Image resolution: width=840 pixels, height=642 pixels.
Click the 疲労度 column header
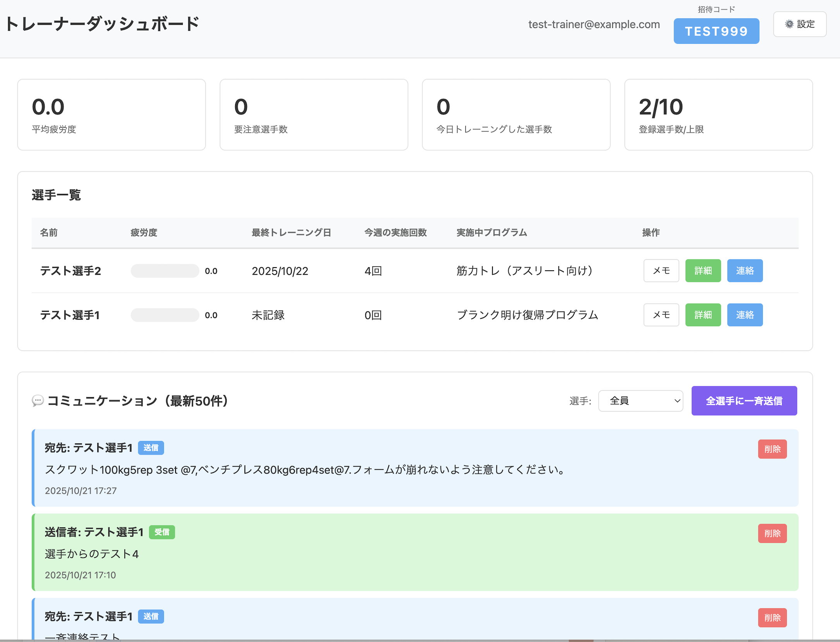tap(144, 233)
